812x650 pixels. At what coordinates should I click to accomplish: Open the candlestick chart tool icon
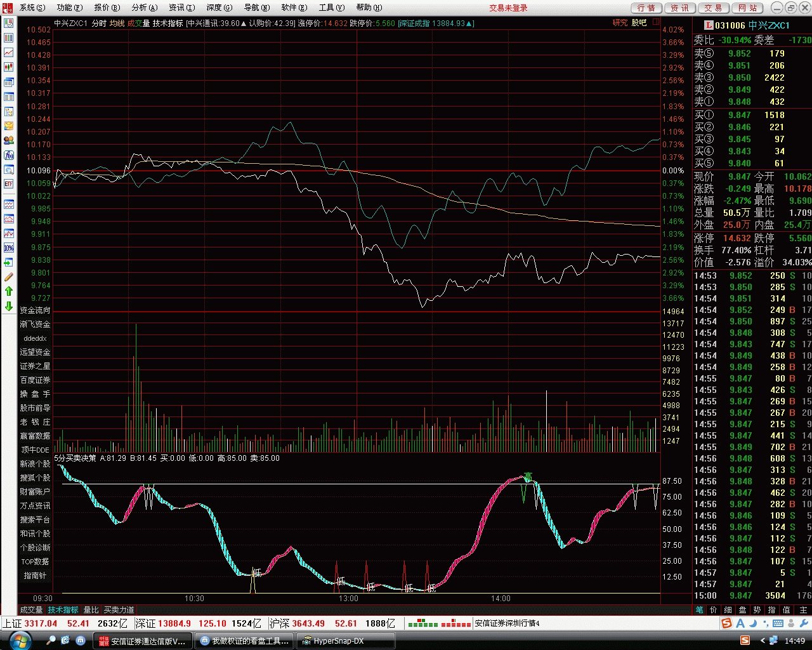(x=9, y=67)
